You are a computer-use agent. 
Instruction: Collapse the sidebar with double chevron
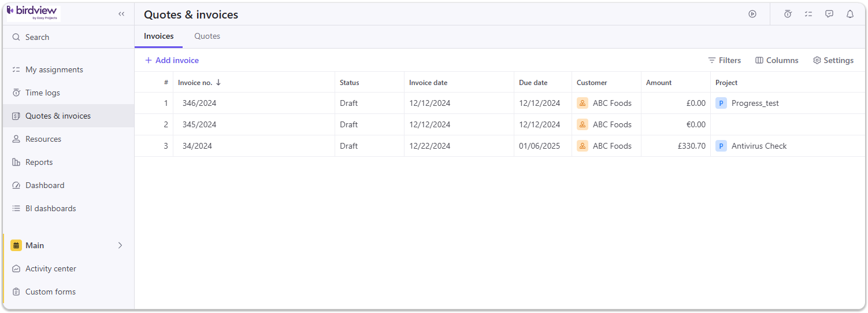pyautogui.click(x=121, y=14)
